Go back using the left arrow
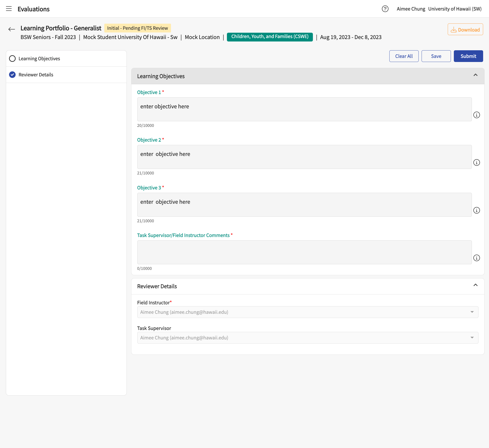Viewport: 489px width, 448px height. pos(11,29)
